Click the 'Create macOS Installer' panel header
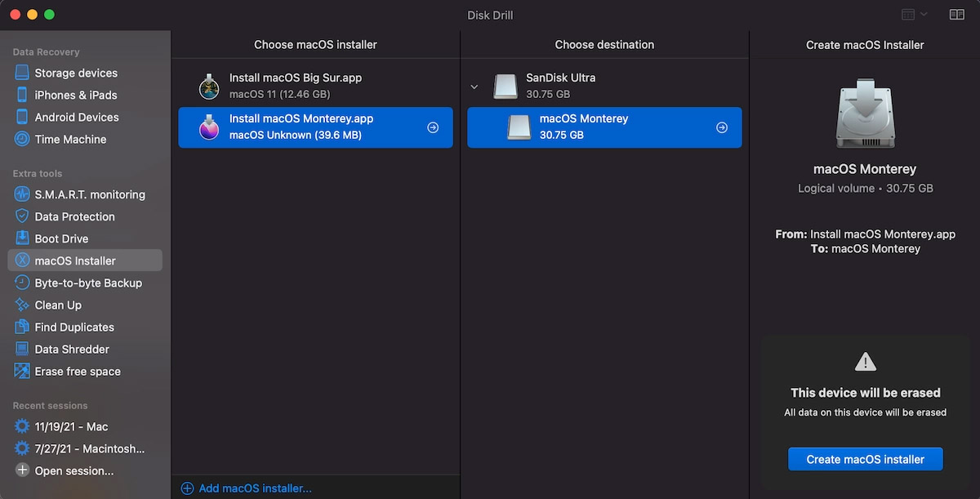980x499 pixels. (865, 45)
